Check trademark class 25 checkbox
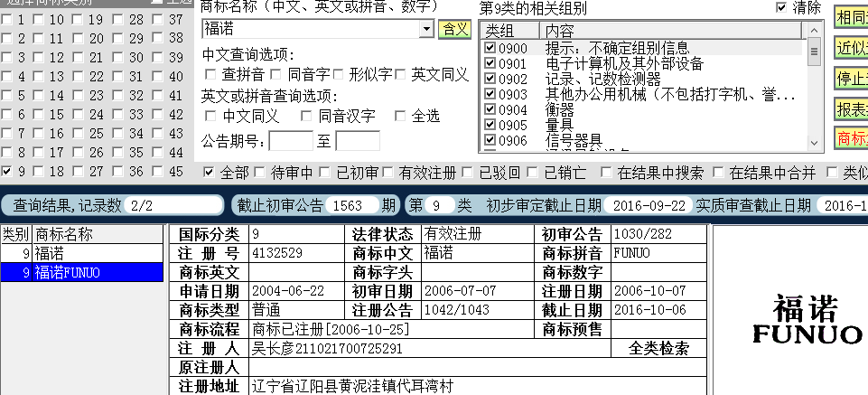The height and width of the screenshot is (395, 868). (x=78, y=134)
